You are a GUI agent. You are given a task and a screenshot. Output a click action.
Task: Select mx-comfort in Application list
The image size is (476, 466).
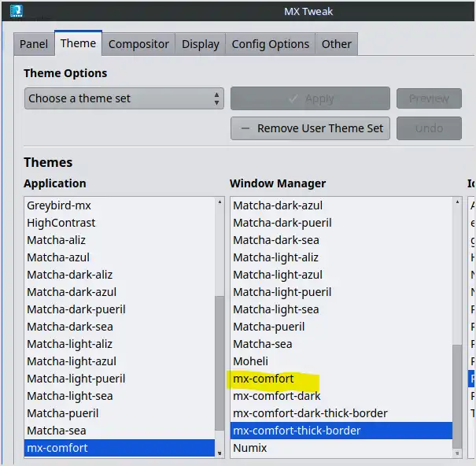point(120,448)
